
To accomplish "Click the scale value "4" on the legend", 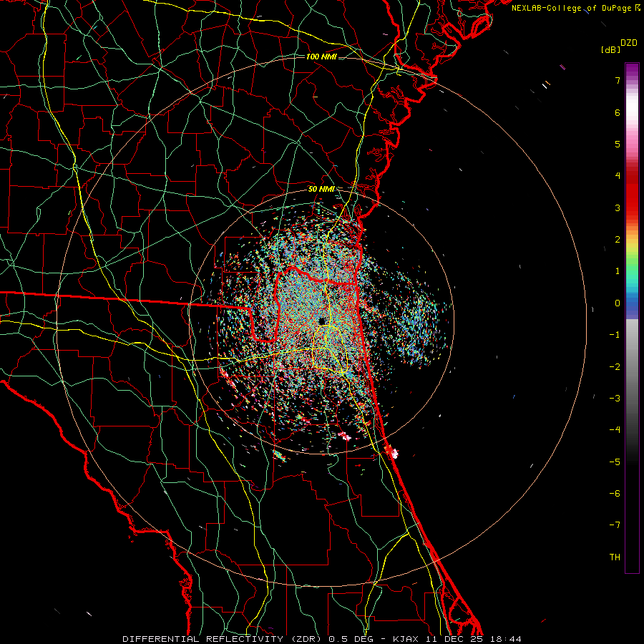I will click(x=618, y=176).
